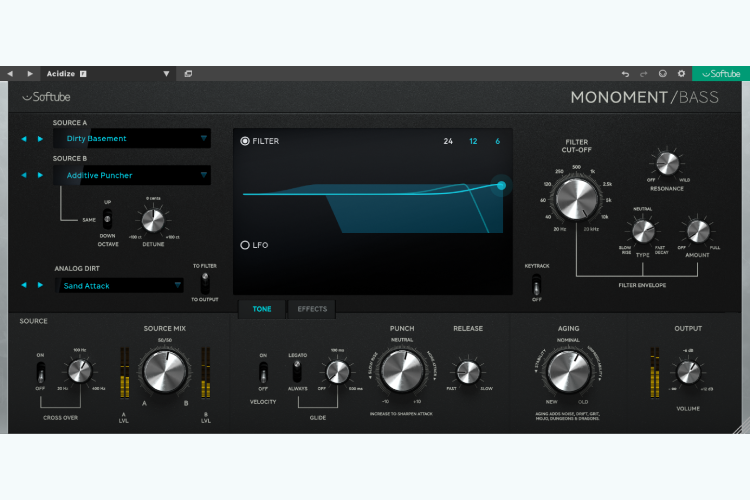The width and height of the screenshot is (750, 500).
Task: Switch to the Effects tab
Action: coord(312,309)
